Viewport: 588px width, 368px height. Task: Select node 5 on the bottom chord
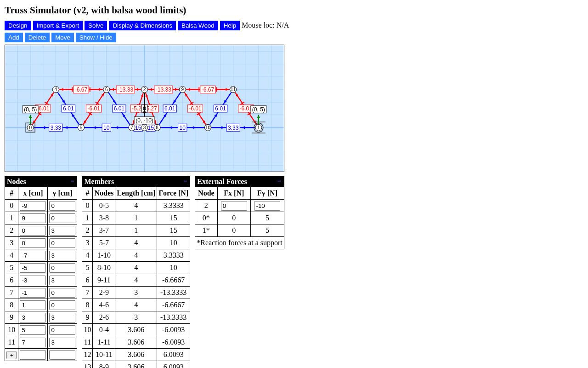(81, 127)
